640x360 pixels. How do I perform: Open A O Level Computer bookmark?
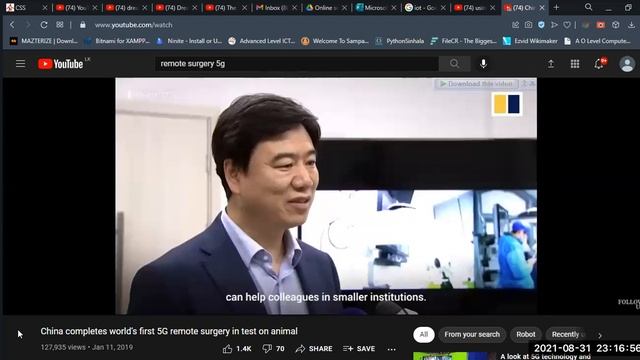(597, 41)
